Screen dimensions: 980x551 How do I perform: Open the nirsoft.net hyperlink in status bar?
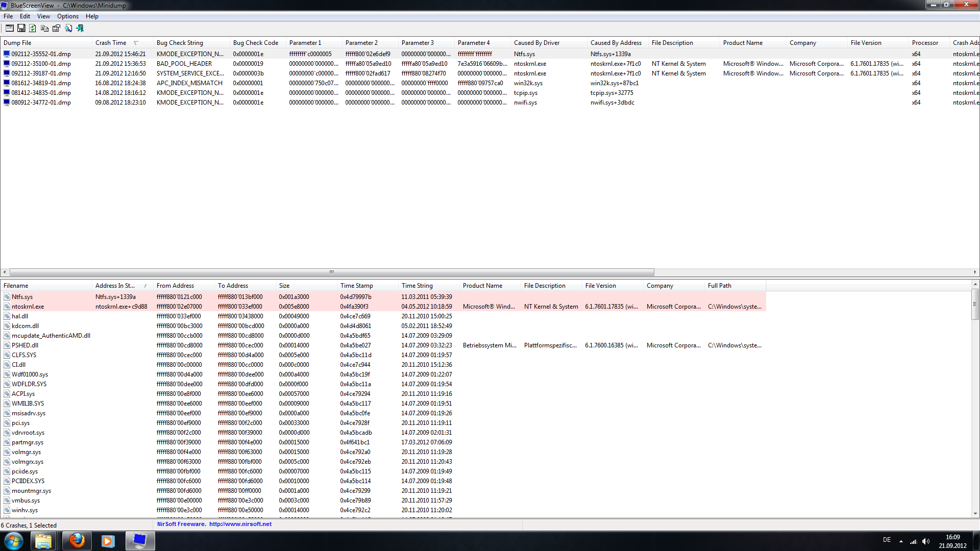[x=240, y=524]
